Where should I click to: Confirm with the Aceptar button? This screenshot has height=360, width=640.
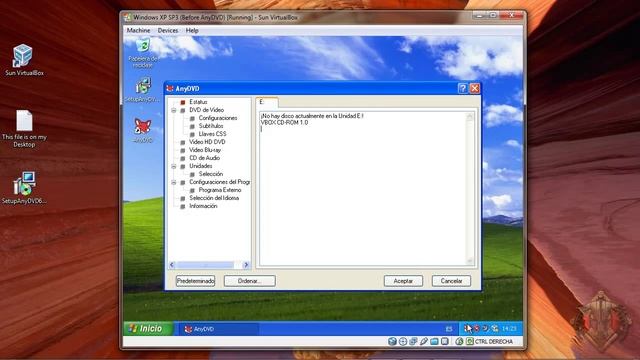[x=403, y=281]
